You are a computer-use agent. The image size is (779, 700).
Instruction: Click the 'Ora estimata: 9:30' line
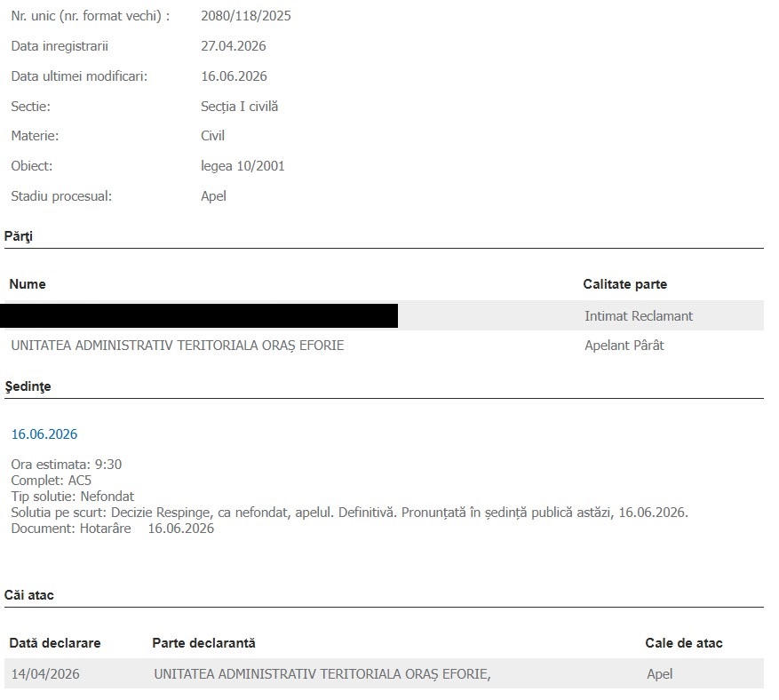coord(66,465)
